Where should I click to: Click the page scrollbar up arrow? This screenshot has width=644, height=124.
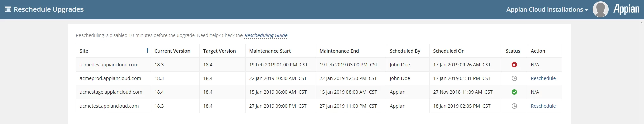click(x=641, y=22)
